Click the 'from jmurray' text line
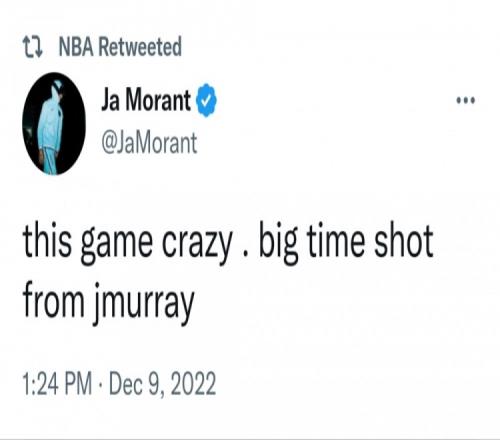 (109, 303)
